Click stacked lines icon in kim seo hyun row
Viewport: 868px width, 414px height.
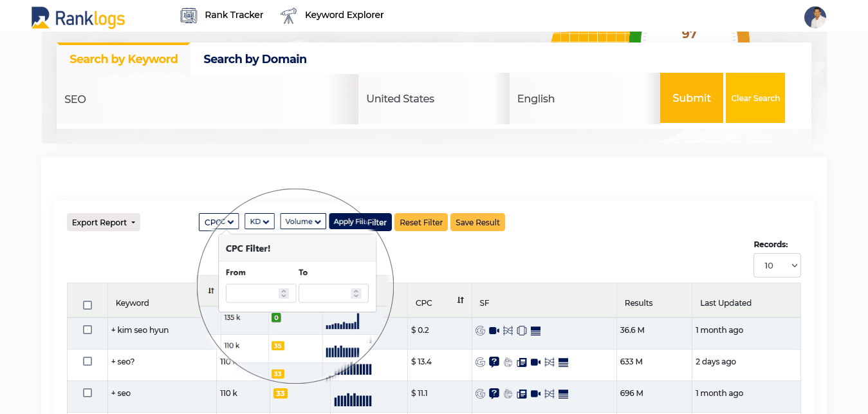coord(535,331)
